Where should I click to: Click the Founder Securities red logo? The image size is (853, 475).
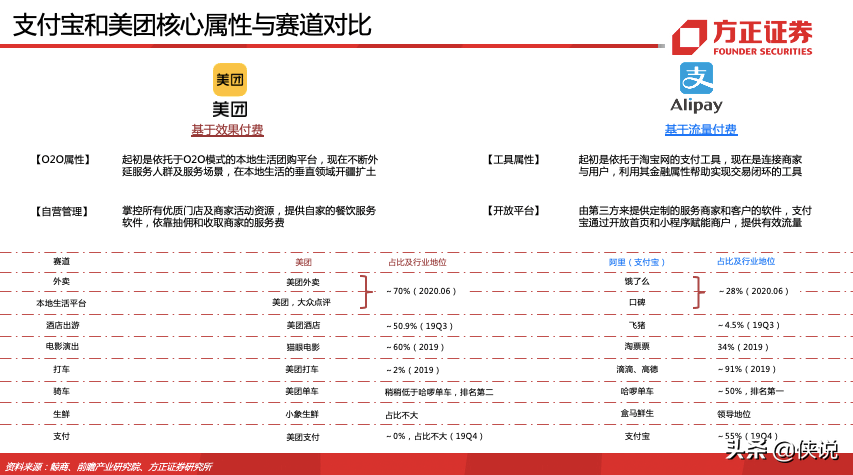742,38
